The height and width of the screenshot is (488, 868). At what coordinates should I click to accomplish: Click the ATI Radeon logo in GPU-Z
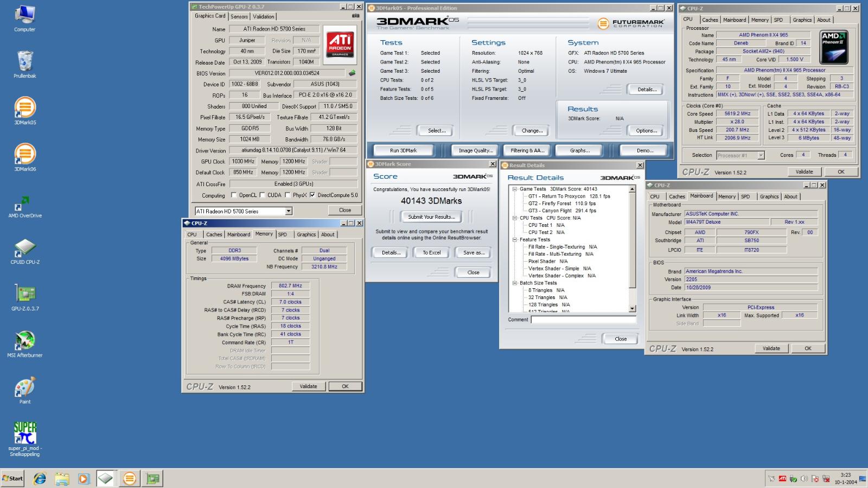pyautogui.click(x=340, y=45)
